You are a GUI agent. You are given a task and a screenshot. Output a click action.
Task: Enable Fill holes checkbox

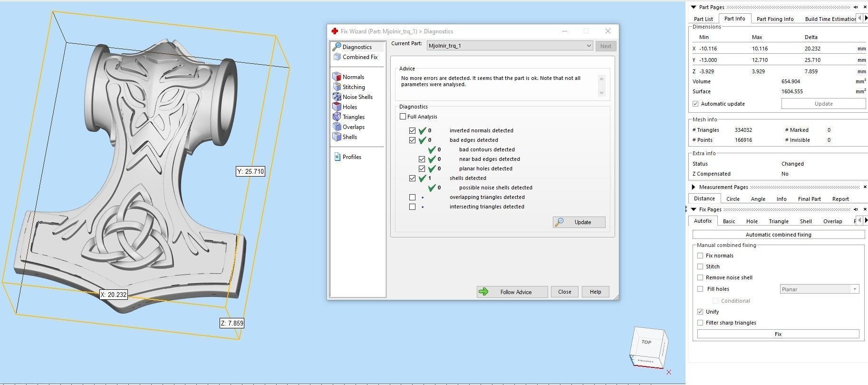coord(700,289)
